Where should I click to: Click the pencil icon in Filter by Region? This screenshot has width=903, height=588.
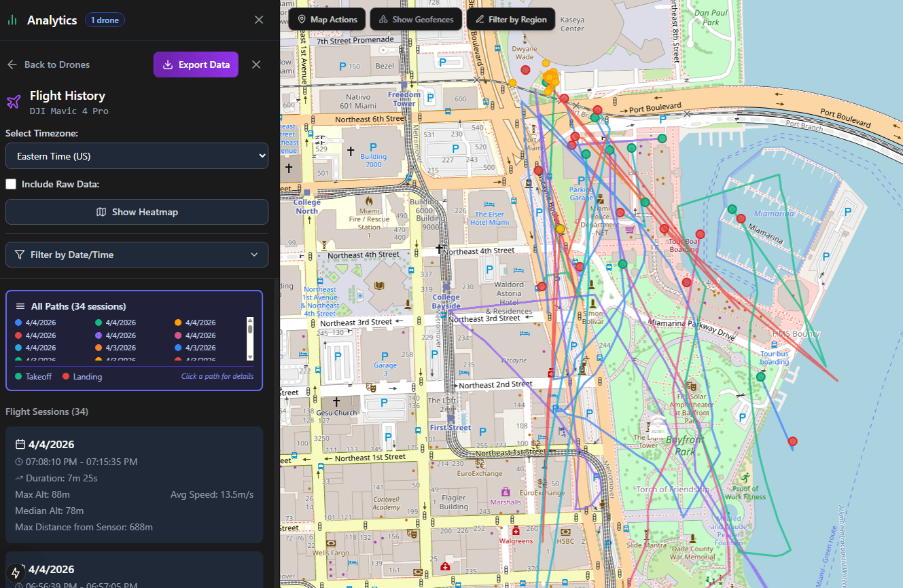click(x=480, y=20)
